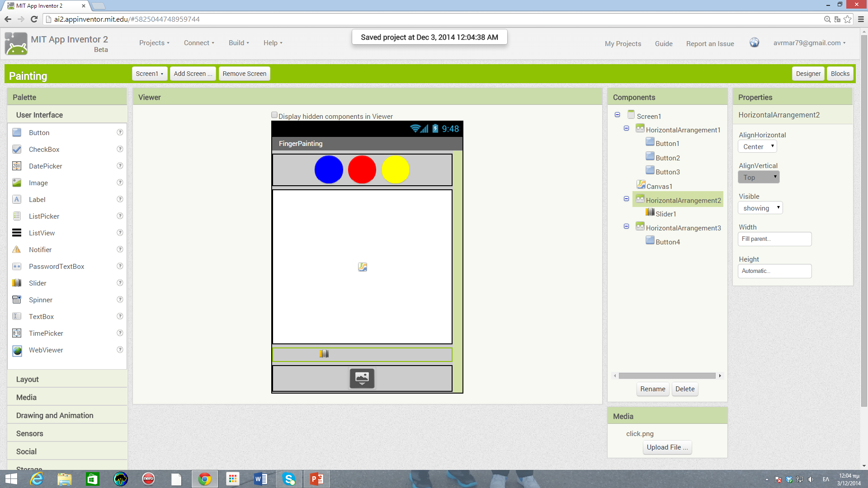Click the Upload File button

pyautogui.click(x=667, y=447)
